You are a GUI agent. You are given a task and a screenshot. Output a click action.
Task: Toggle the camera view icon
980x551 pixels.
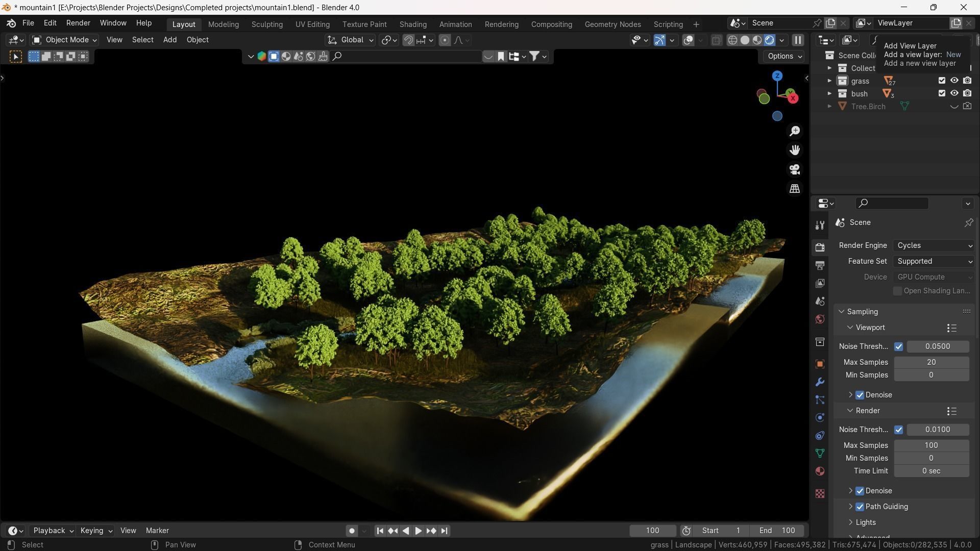[795, 169]
